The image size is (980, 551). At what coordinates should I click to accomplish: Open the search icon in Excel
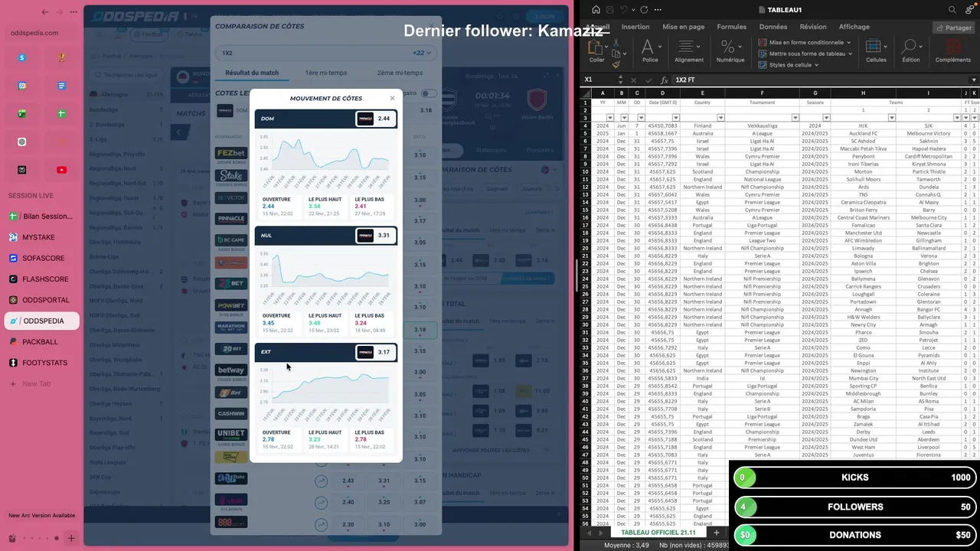[x=952, y=10]
